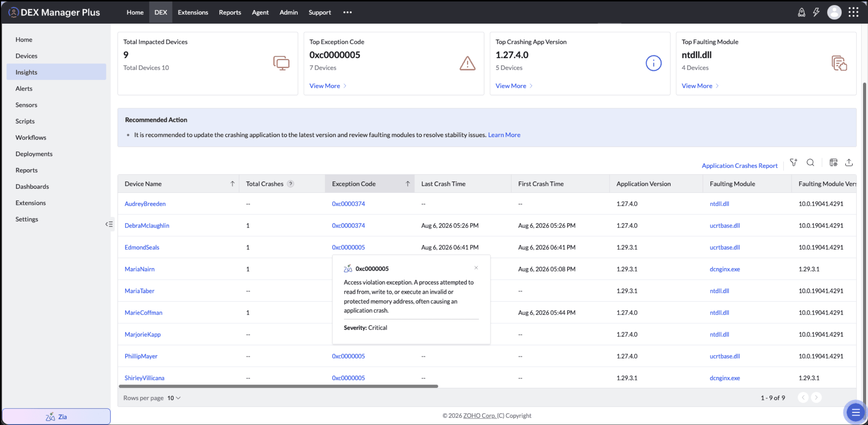Open table search magnifier icon
Viewport: 868px width, 425px height.
tap(811, 163)
